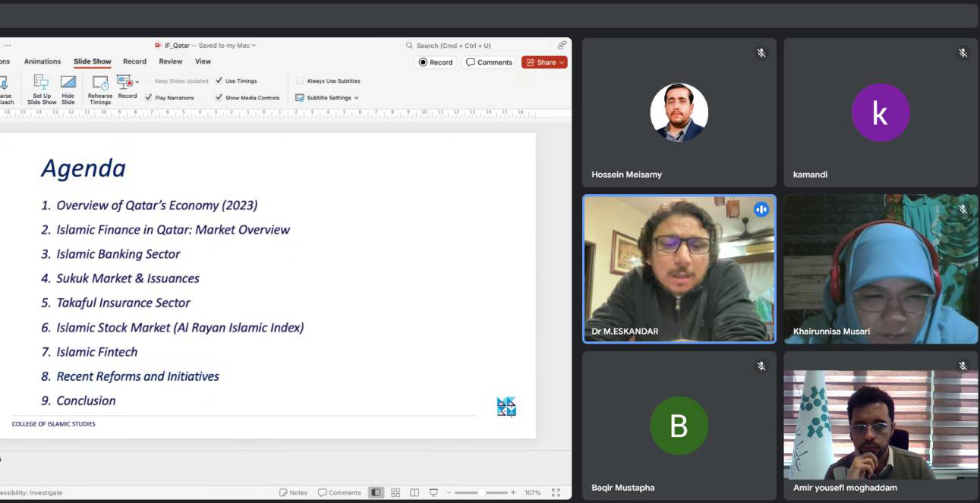Switch to Reading View in status bar
The width and height of the screenshot is (980, 503).
pos(414,492)
